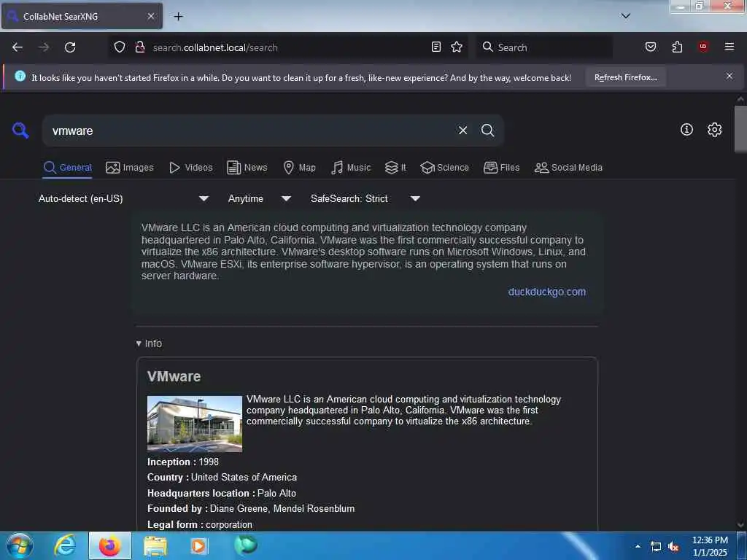Open the Windows Start menu
Viewport: 747px width, 560px height.
tap(20, 545)
